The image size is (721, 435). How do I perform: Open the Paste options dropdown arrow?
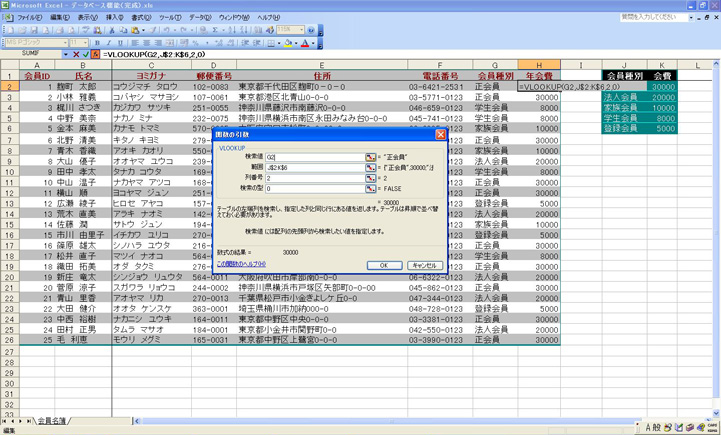click(143, 30)
